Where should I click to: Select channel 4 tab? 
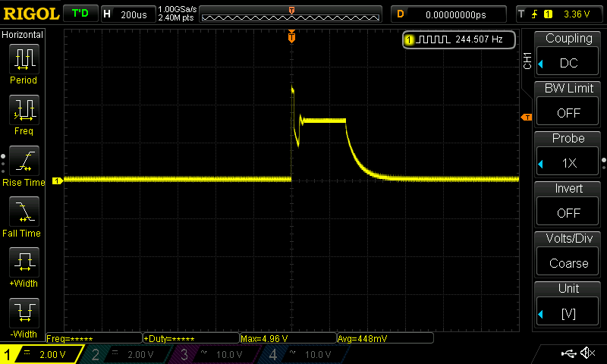(304, 354)
